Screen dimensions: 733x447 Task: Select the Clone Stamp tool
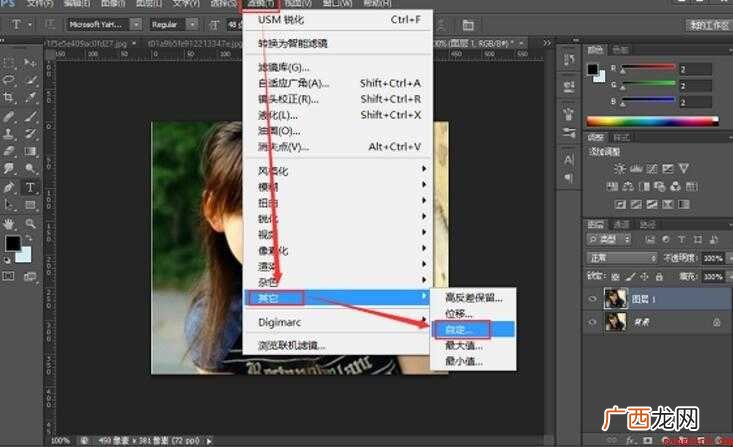8,134
